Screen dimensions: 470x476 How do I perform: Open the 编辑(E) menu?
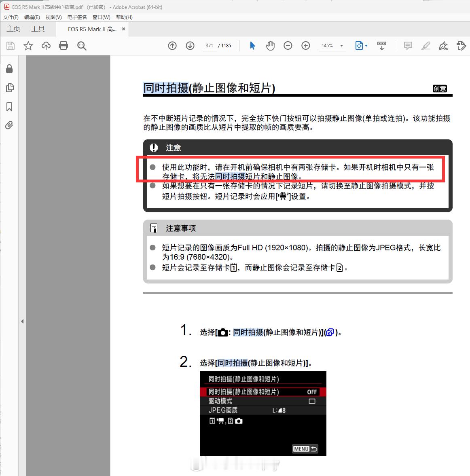(x=32, y=17)
